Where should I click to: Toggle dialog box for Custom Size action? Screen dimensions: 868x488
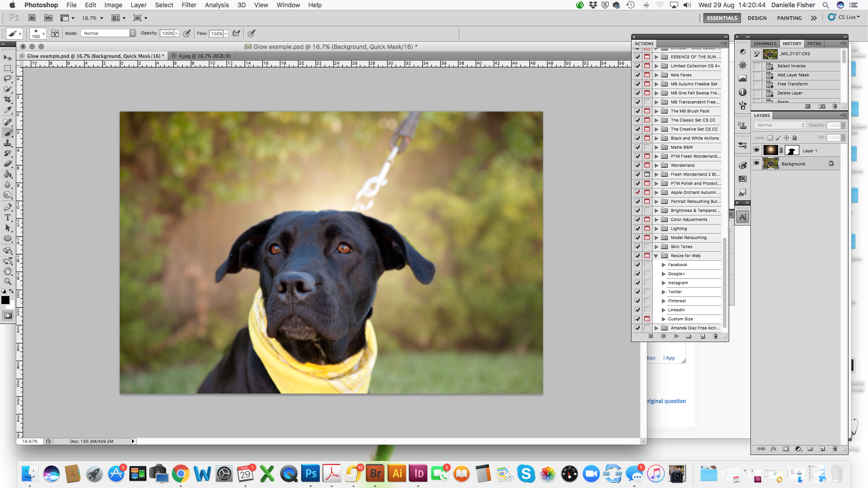[x=647, y=319]
